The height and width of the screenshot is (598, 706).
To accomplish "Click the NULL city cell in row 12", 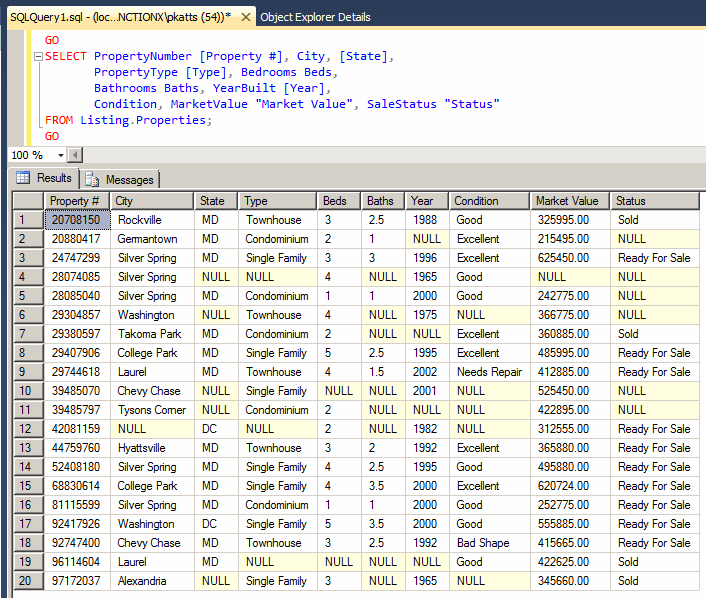I will 152,429.
